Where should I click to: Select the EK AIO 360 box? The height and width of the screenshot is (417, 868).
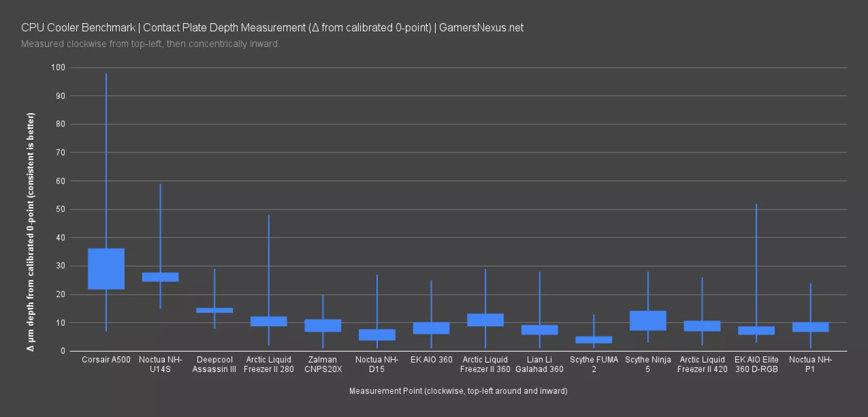click(x=431, y=328)
